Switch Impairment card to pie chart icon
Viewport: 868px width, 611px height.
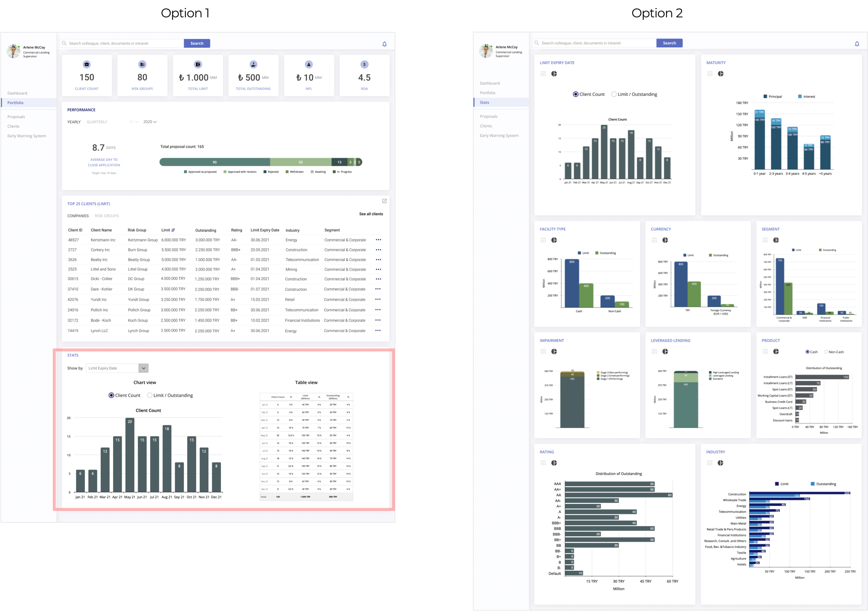pos(554,352)
